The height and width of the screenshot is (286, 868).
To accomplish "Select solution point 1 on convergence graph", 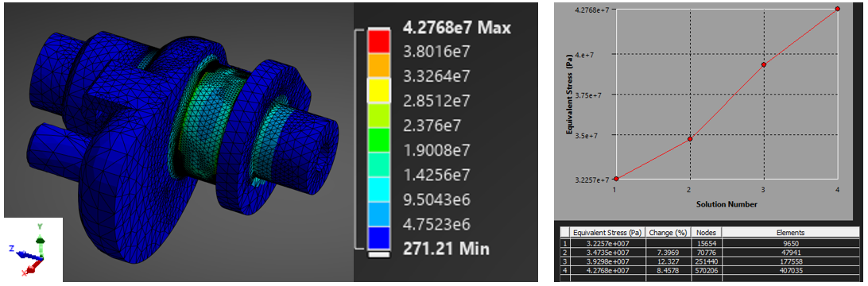I will [x=616, y=179].
